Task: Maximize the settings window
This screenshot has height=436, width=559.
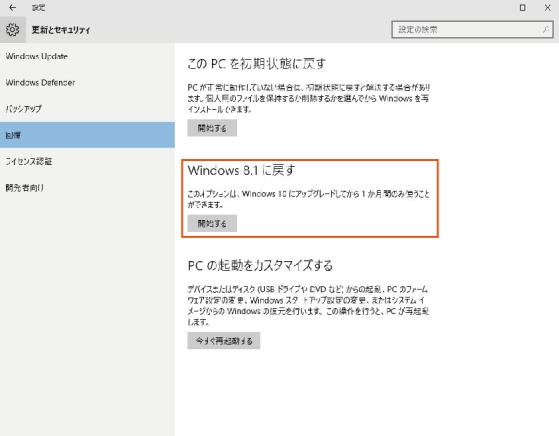Action: point(522,7)
